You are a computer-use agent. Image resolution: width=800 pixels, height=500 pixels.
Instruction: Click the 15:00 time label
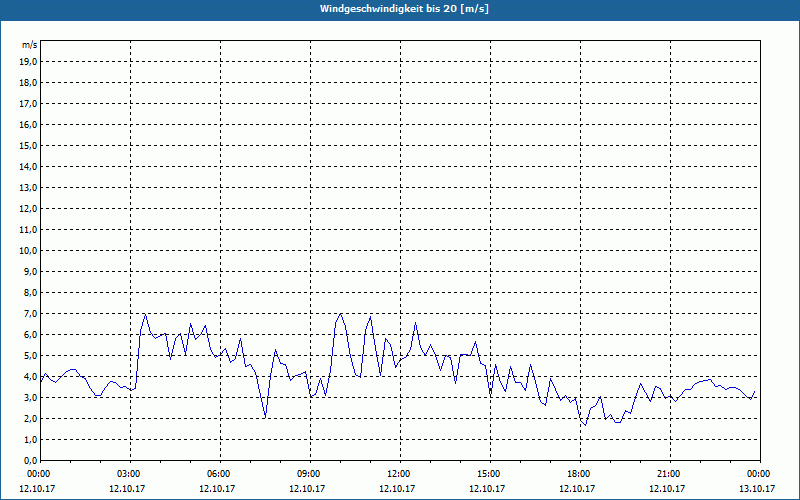pyautogui.click(x=490, y=474)
